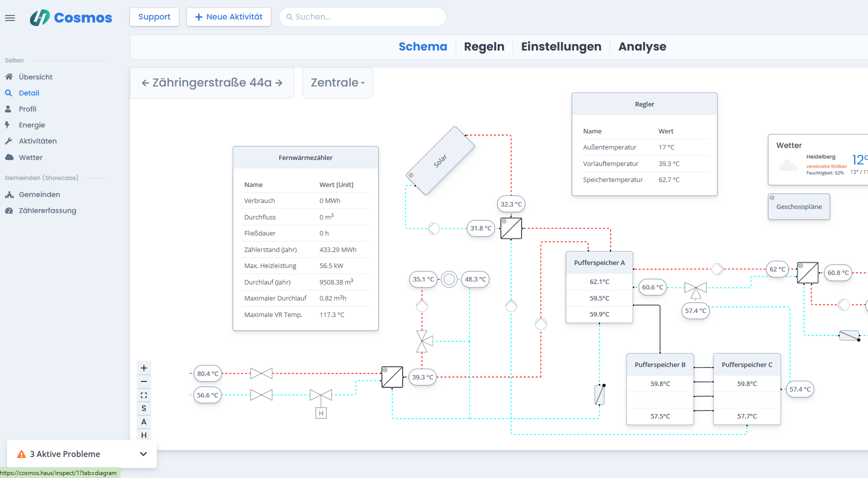
Task: Select the Gemeinden icon in sidebar
Action: (x=9, y=194)
